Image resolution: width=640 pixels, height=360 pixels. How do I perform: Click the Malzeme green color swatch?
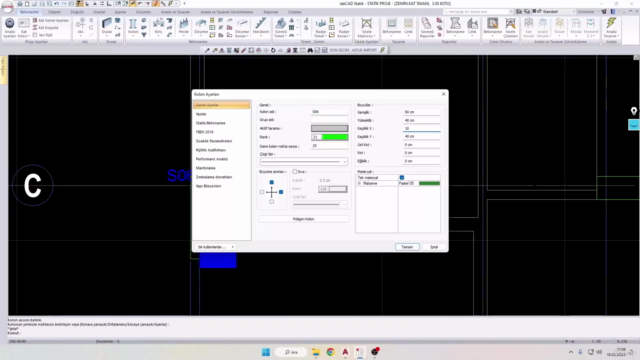(x=429, y=183)
